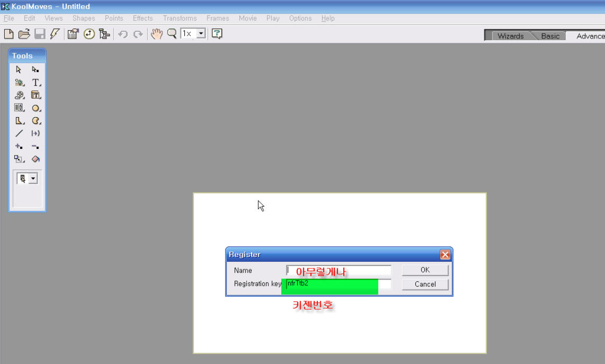Open the 1x zoom level dropdown
Screen dimensions: 605x364
pos(201,34)
